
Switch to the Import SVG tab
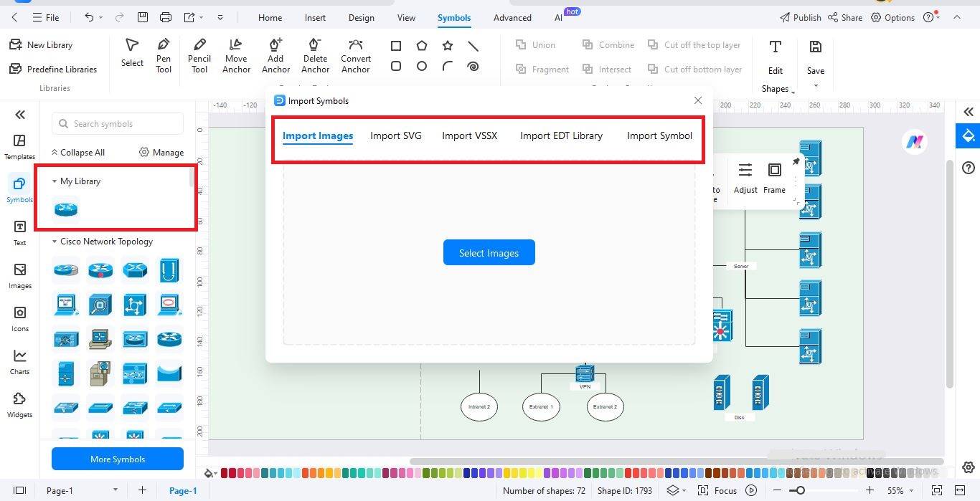(396, 135)
